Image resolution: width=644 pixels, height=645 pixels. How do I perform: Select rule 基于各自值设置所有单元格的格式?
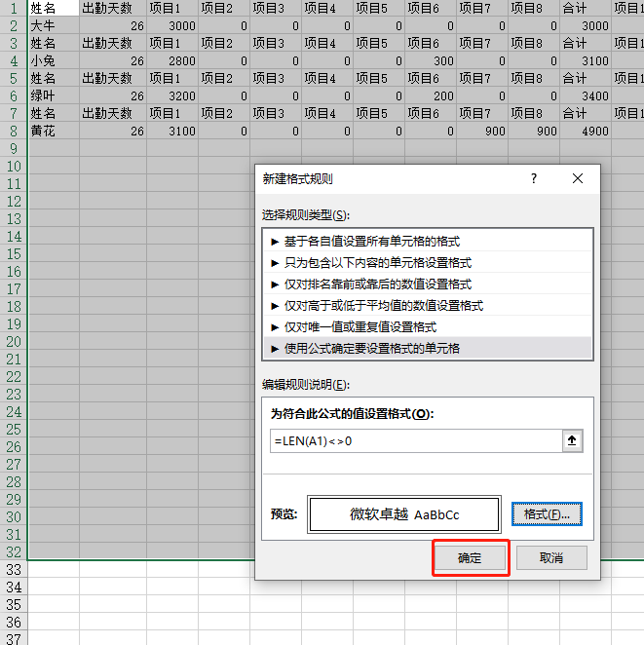coord(428,242)
